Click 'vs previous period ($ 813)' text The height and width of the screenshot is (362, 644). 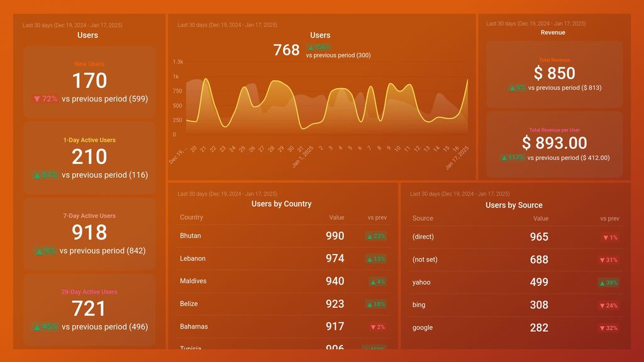tap(565, 88)
